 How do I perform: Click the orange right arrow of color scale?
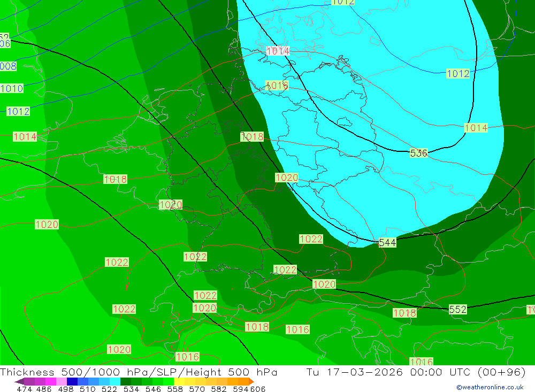(251, 381)
